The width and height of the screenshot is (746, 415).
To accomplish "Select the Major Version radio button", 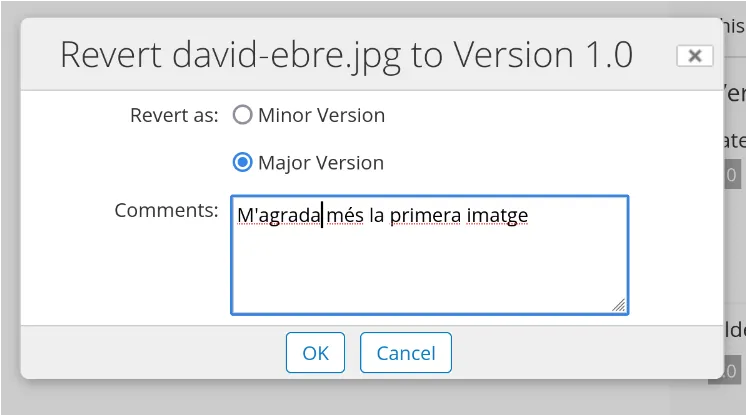I will tap(242, 162).
